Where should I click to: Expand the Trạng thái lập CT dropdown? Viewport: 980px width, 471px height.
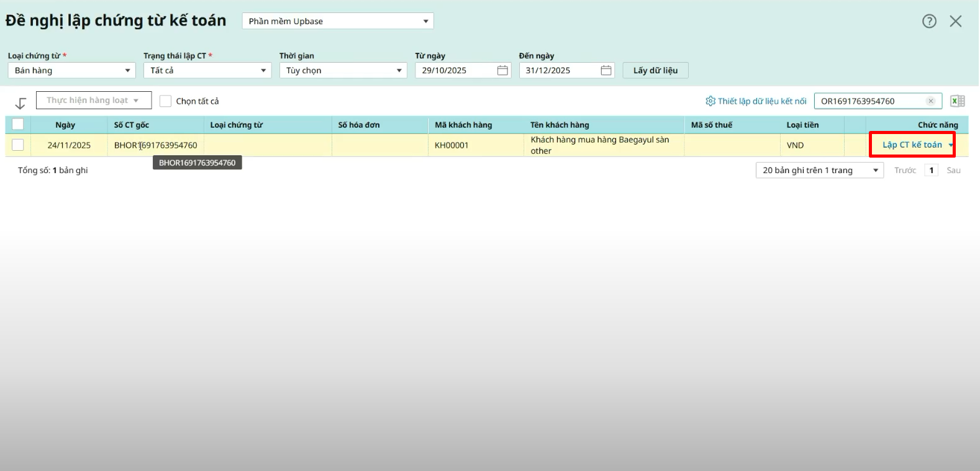pyautogui.click(x=207, y=71)
